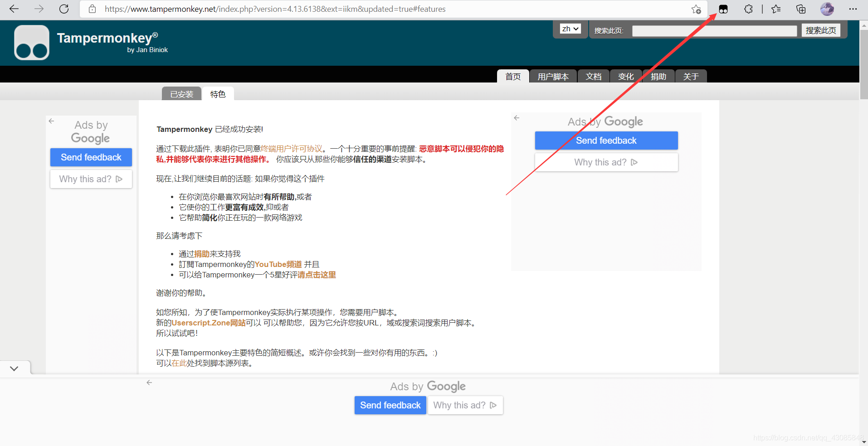Viewport: 868px width, 446px height.
Task: Open the Userscript.Zone网站 link
Action: (x=209, y=323)
